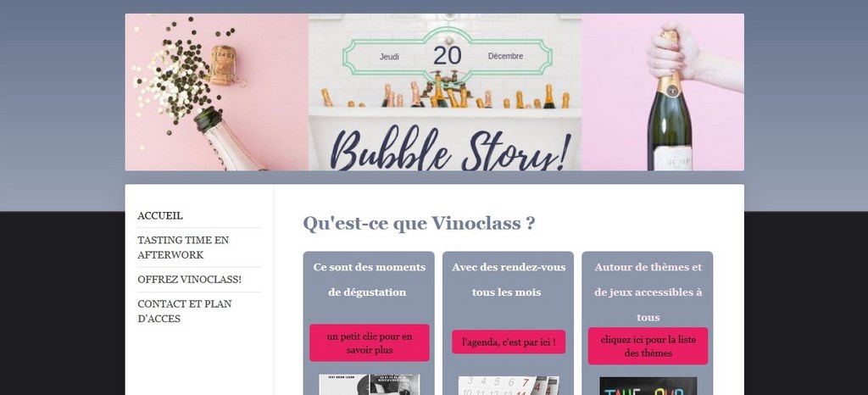The width and height of the screenshot is (868, 395).
Task: Click 'Ce sont des moments de dégustation' card title
Action: pos(370,280)
